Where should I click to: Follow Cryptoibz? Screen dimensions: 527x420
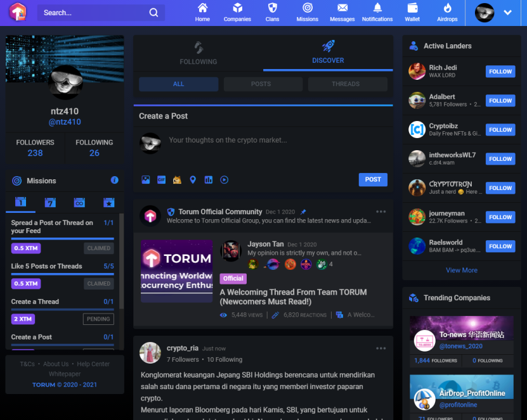(x=500, y=130)
